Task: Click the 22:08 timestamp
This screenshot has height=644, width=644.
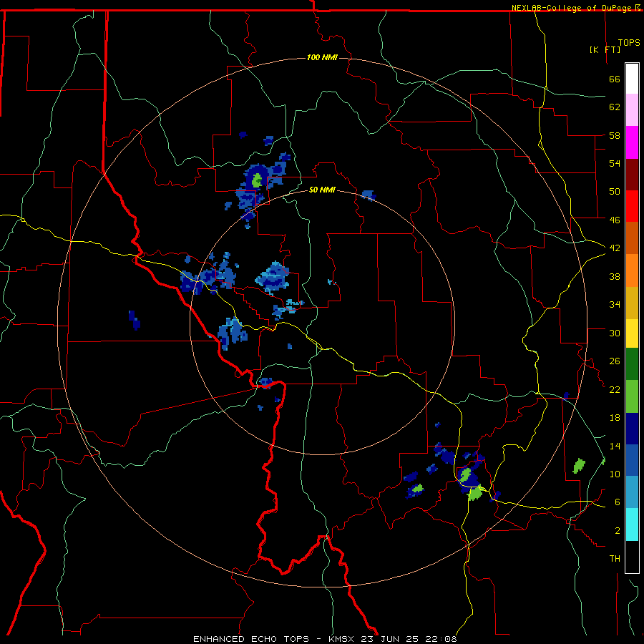Action: coord(441,639)
